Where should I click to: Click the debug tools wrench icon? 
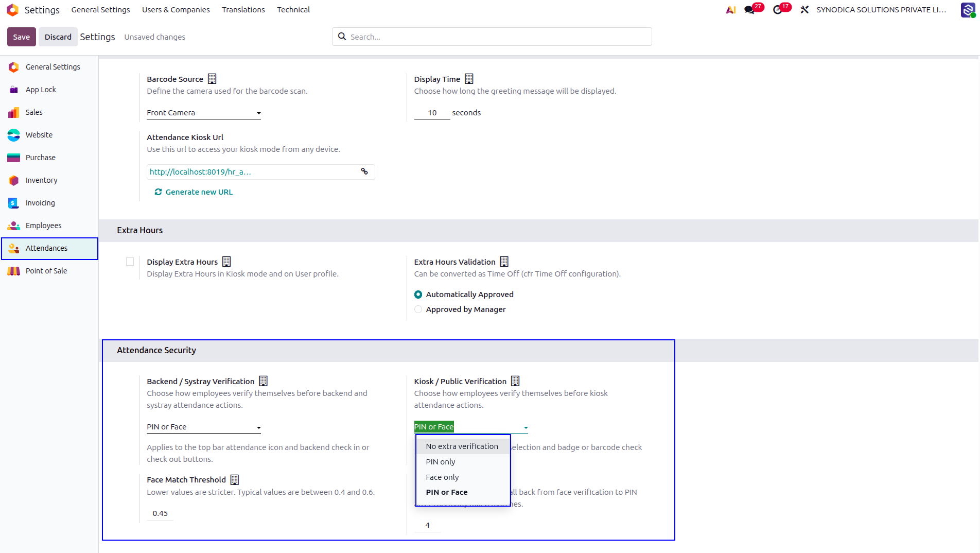tap(804, 10)
